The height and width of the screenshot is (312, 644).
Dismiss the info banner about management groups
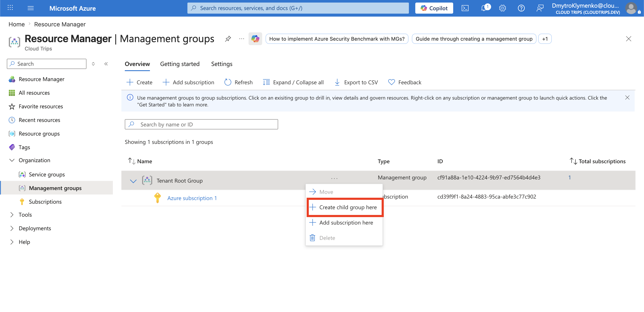627,98
